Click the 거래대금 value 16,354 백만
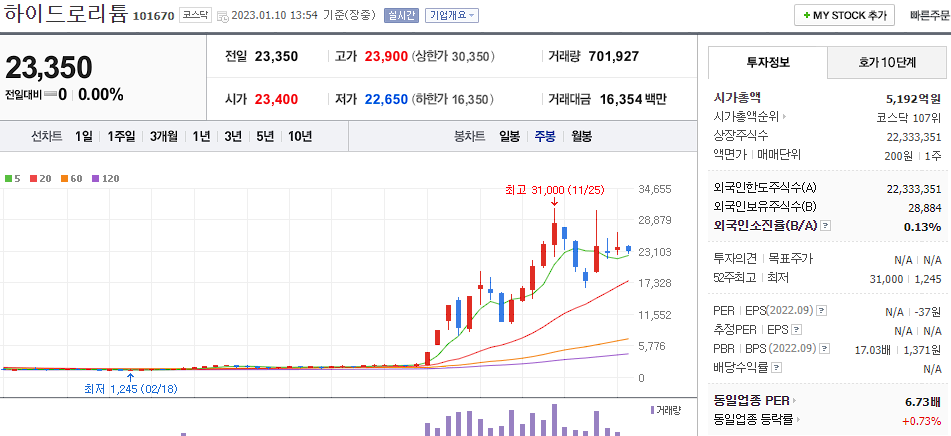The height and width of the screenshot is (436, 951). click(633, 99)
